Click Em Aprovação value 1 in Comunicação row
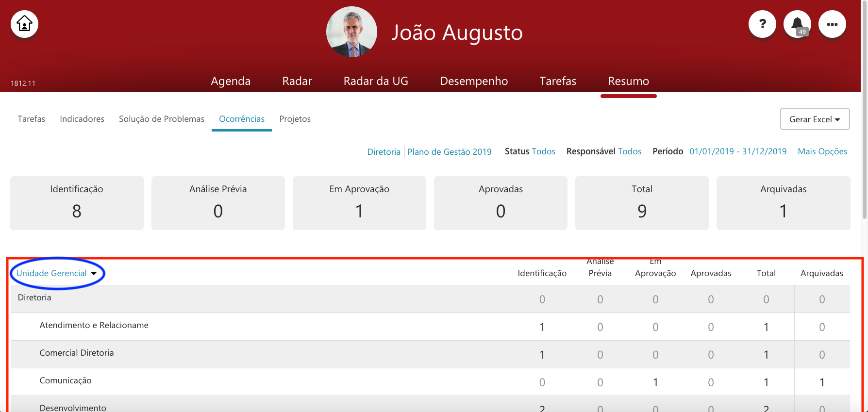The height and width of the screenshot is (412, 868). pyautogui.click(x=655, y=382)
